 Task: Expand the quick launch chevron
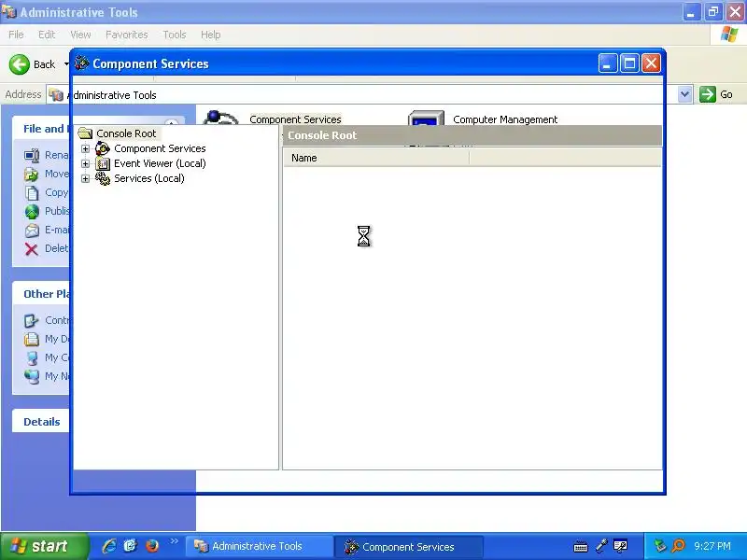pyautogui.click(x=174, y=541)
